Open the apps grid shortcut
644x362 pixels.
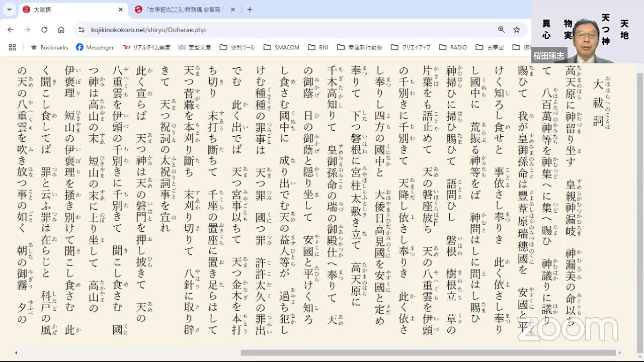(x=12, y=47)
